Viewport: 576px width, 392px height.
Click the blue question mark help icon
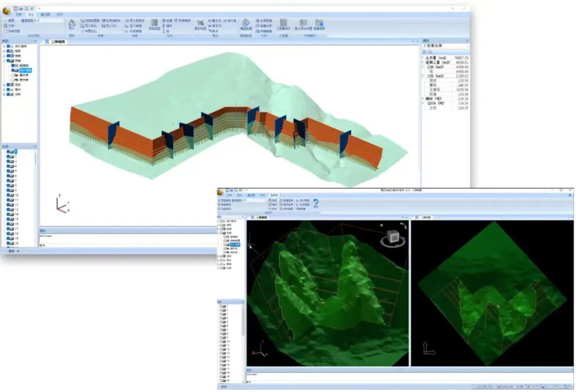[316, 203]
